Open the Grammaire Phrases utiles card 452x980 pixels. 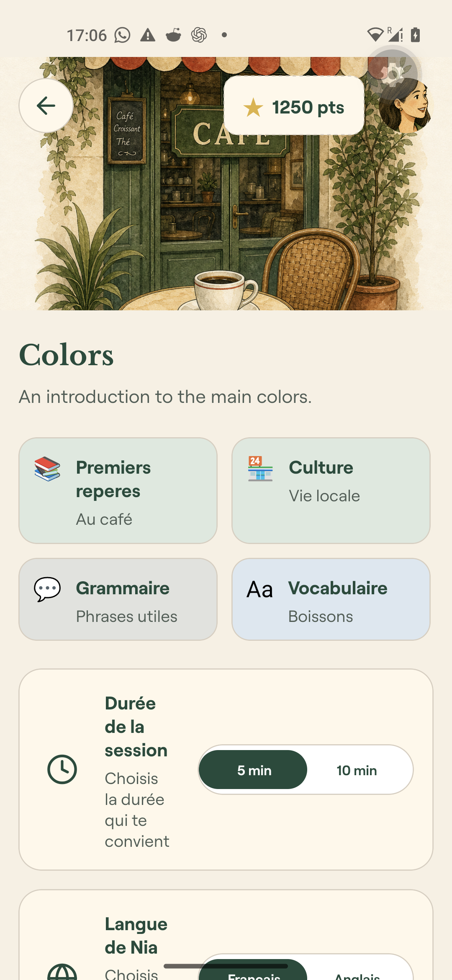coord(118,599)
